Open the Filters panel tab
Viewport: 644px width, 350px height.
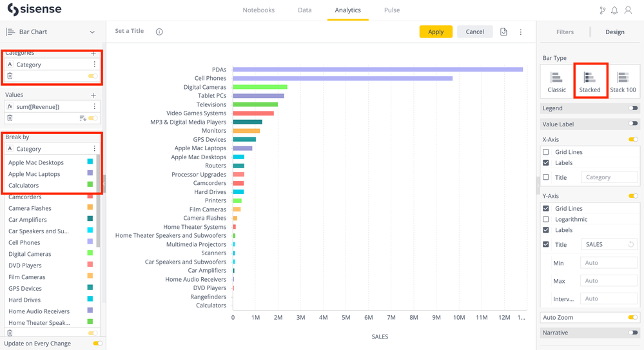(x=565, y=32)
